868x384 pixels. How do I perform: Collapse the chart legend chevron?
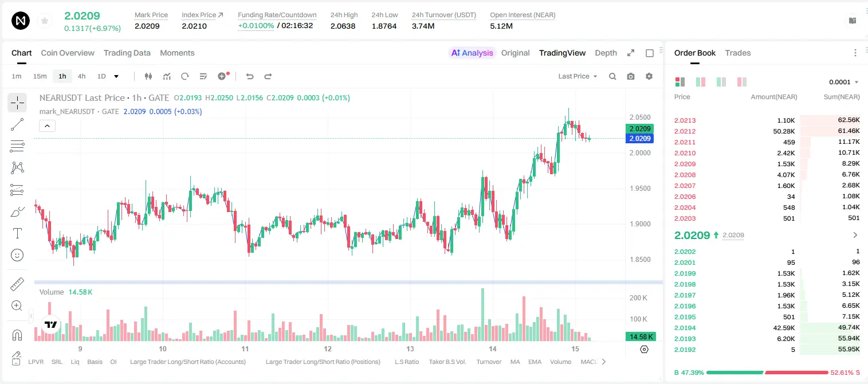tap(47, 126)
